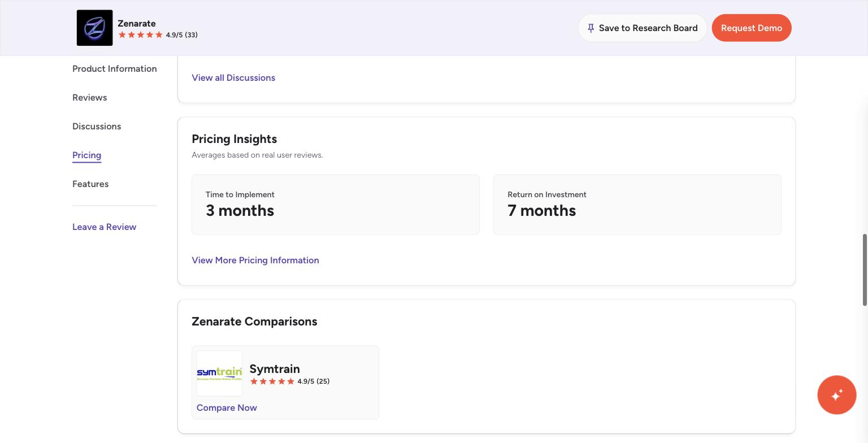Viewport: 868px width, 443px height.
Task: Click the 4.9/5 (33) rating text
Action: point(182,35)
